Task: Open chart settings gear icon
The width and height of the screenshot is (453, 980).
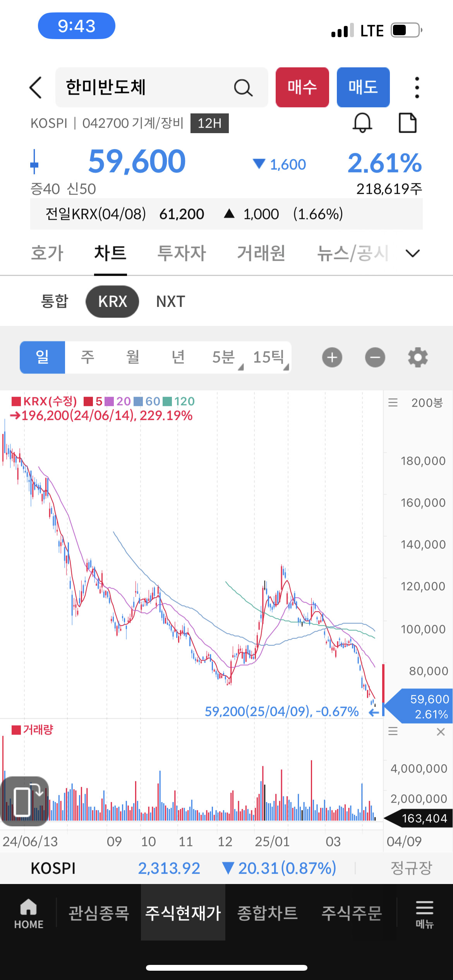Action: click(x=418, y=357)
